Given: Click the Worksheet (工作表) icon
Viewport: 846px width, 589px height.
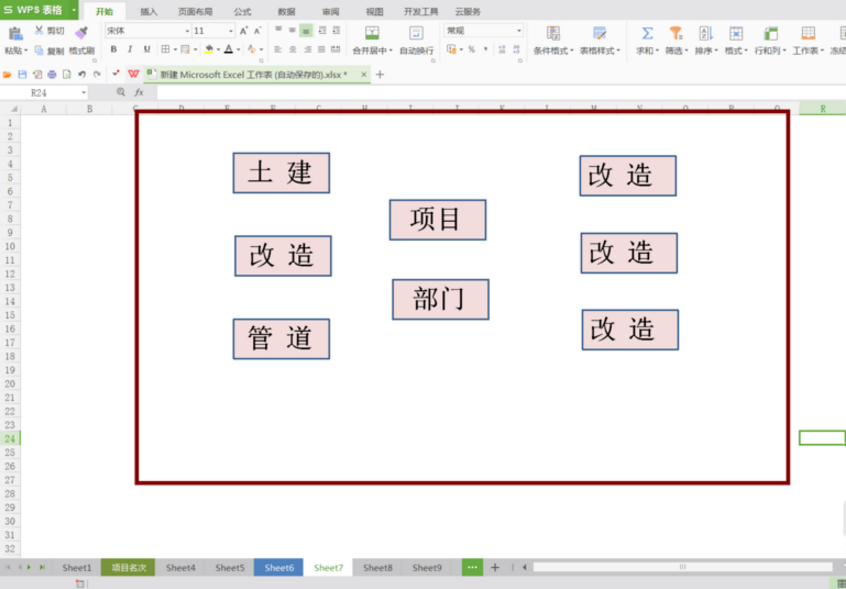Looking at the screenshot, I should click(808, 33).
